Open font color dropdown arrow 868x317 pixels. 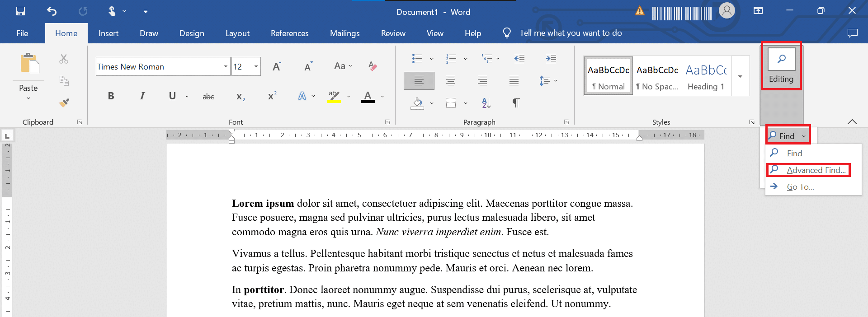(x=382, y=96)
